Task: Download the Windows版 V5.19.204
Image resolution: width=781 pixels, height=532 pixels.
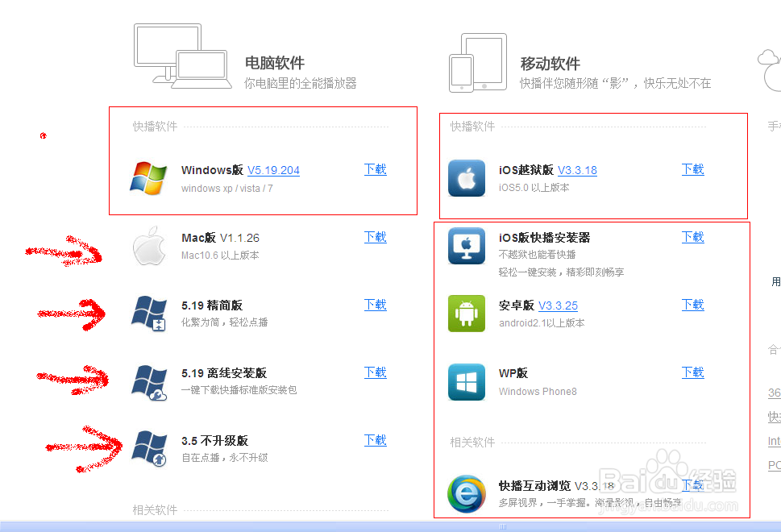Action: [x=375, y=169]
